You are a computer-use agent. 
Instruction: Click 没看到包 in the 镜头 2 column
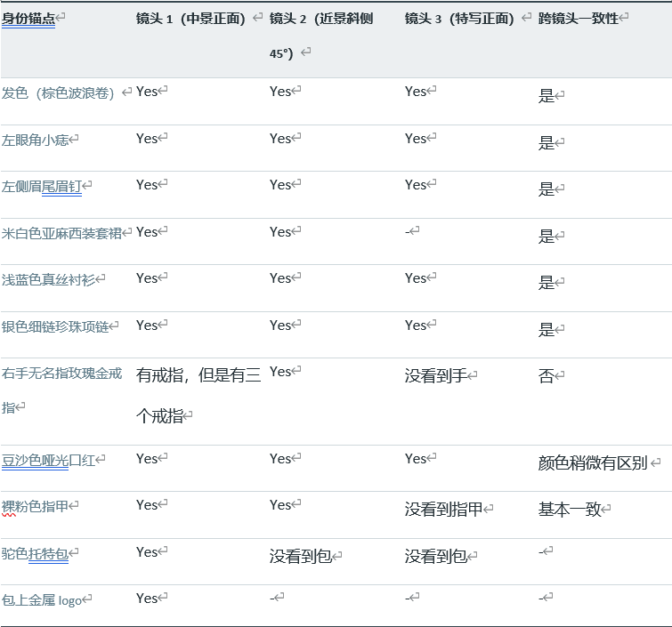point(301,557)
